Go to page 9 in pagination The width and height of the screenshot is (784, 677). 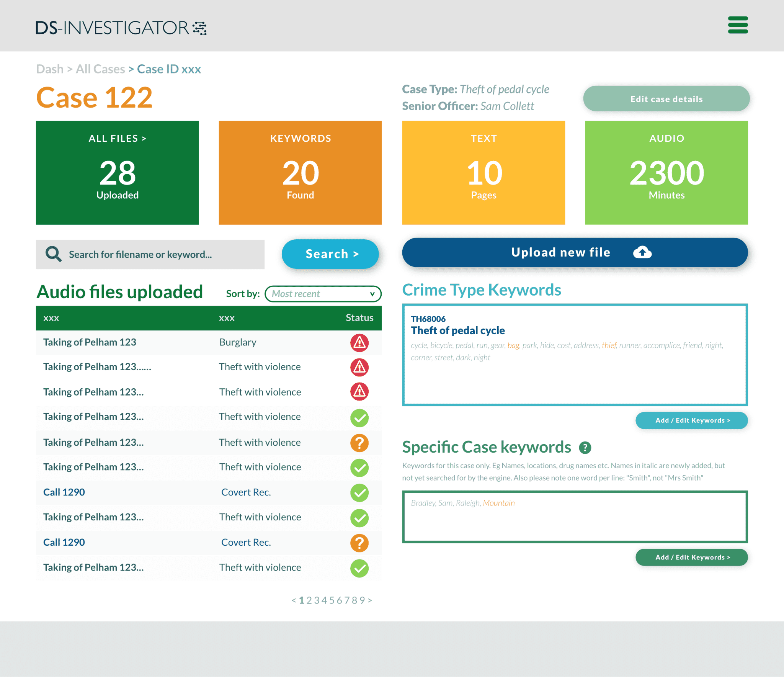coord(362,600)
